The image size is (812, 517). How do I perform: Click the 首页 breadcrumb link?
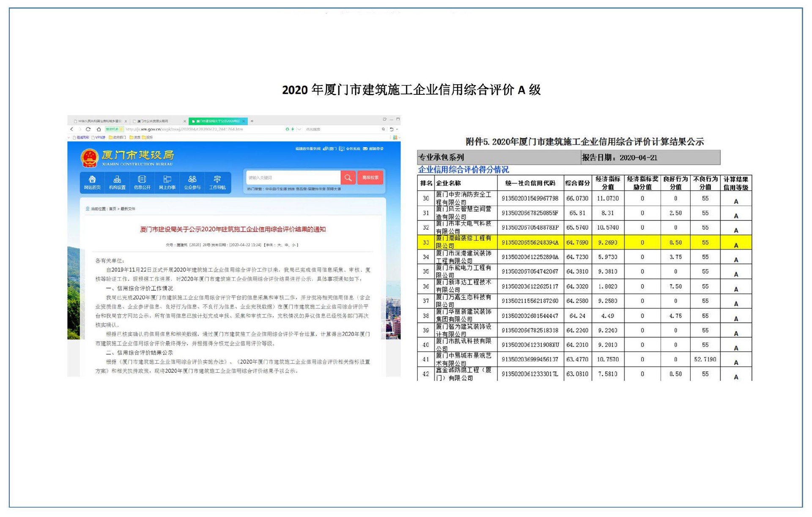(112, 209)
